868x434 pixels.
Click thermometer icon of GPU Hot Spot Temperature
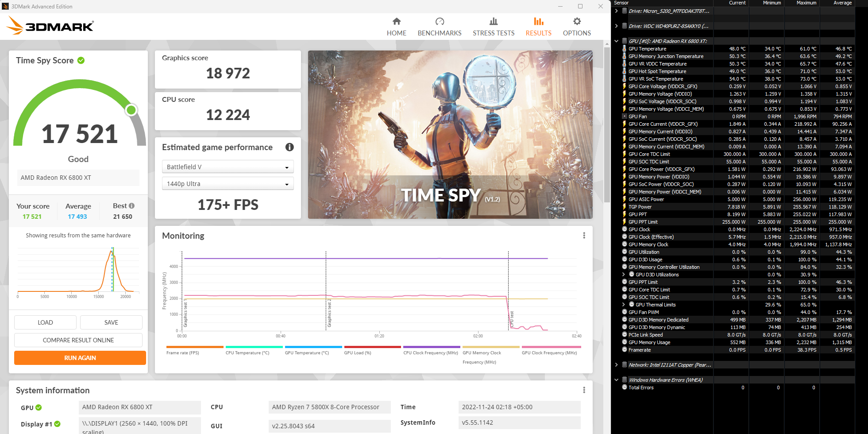(x=625, y=71)
